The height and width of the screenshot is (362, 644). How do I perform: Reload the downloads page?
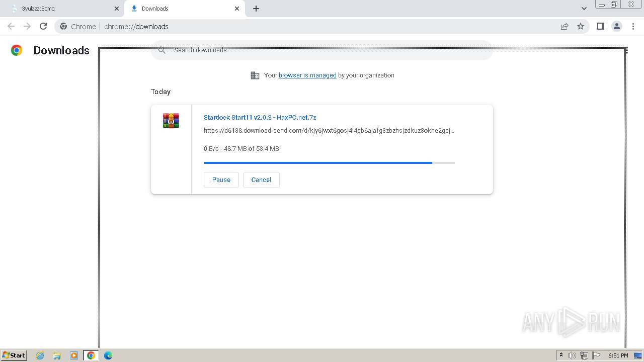click(43, 26)
